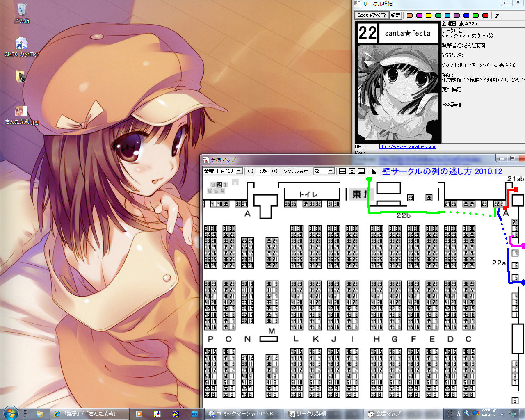Switch to 会場マップ taskbar button
525x420 pixels.
click(403, 414)
